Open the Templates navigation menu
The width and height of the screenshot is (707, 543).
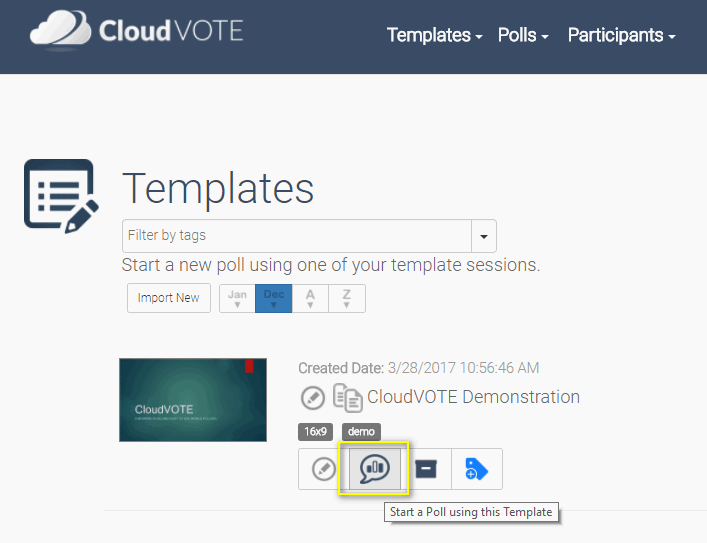point(434,35)
